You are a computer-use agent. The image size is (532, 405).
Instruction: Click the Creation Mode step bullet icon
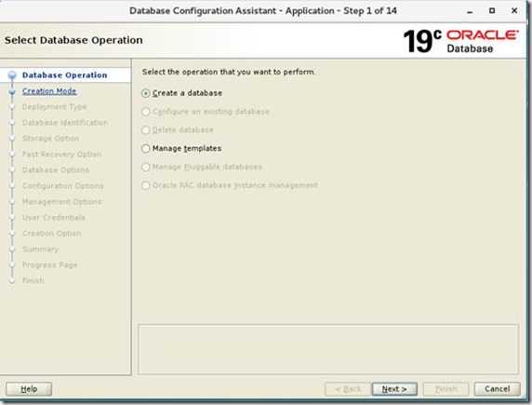coord(12,91)
